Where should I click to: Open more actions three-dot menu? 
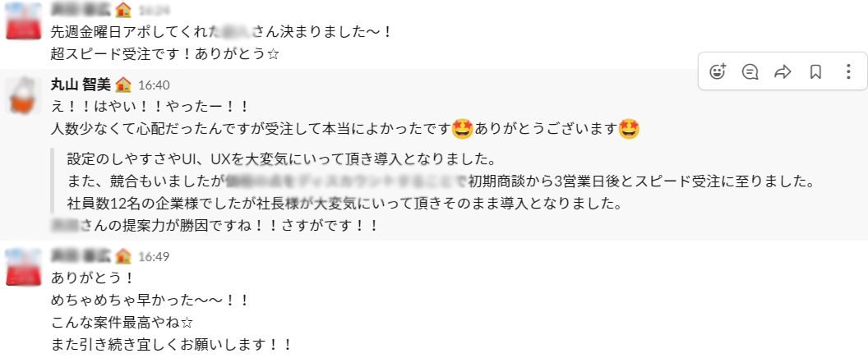tap(848, 71)
